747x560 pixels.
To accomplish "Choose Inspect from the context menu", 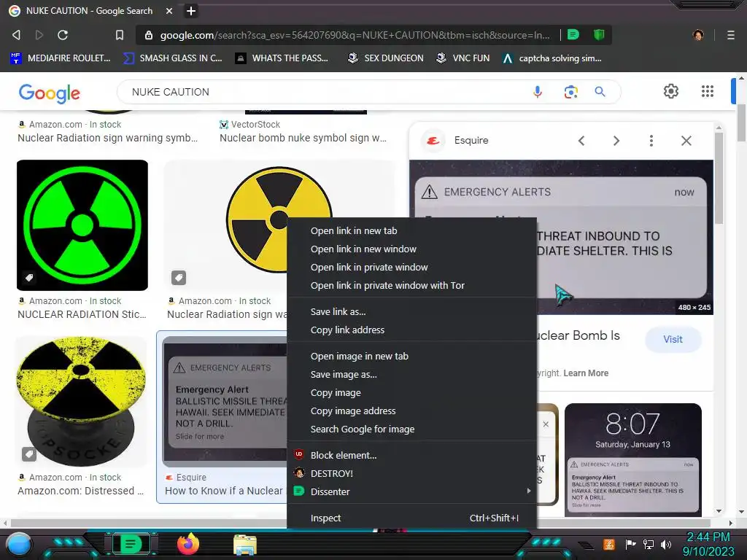I will [x=413, y=518].
